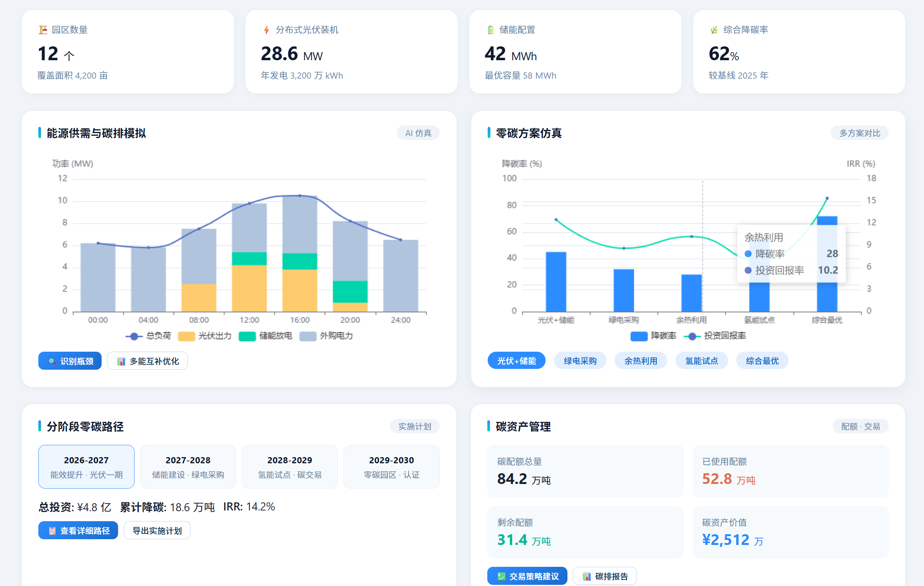The width and height of the screenshot is (924, 586).
Task: Select the 2029-2030 phase tab
Action: [x=391, y=467]
